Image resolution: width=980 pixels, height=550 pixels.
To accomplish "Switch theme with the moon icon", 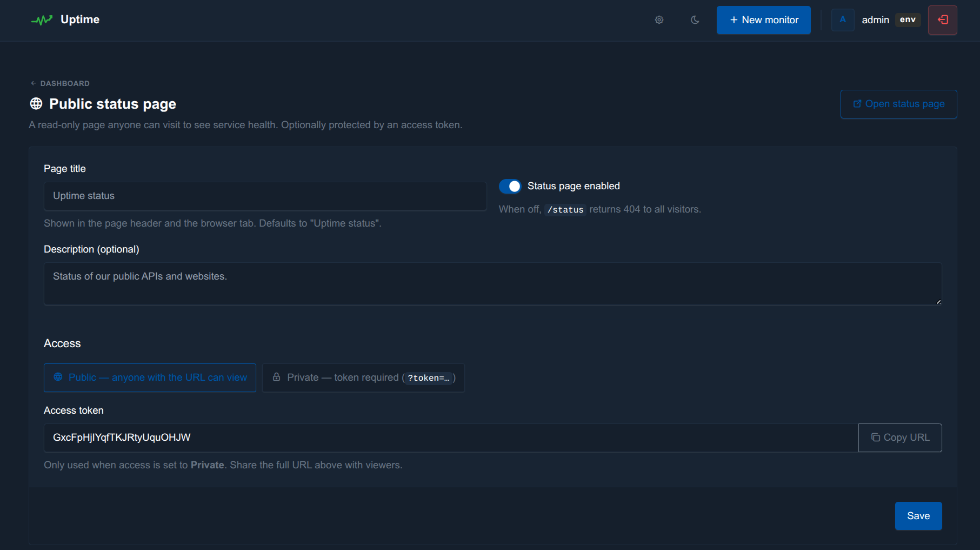I will [695, 20].
